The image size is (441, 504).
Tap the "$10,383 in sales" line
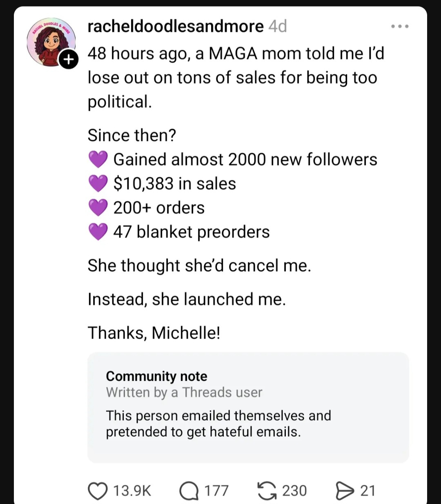coord(174,183)
